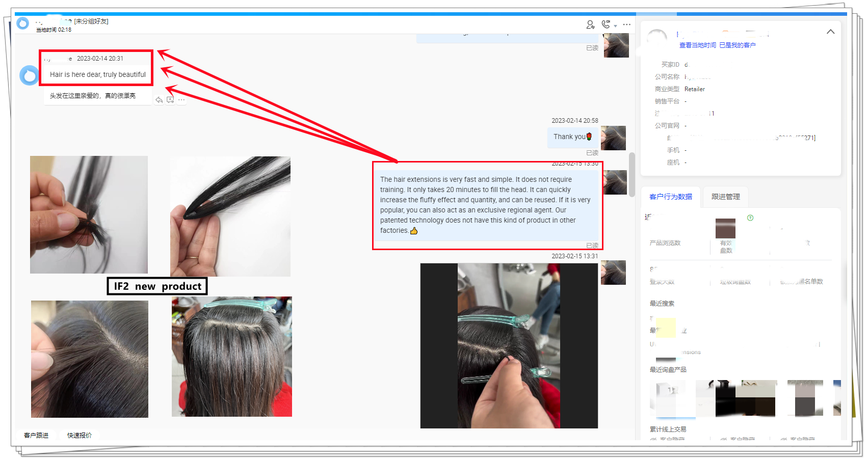Click the contact avatar in the chat header
This screenshot has height=459, width=868.
tap(22, 23)
